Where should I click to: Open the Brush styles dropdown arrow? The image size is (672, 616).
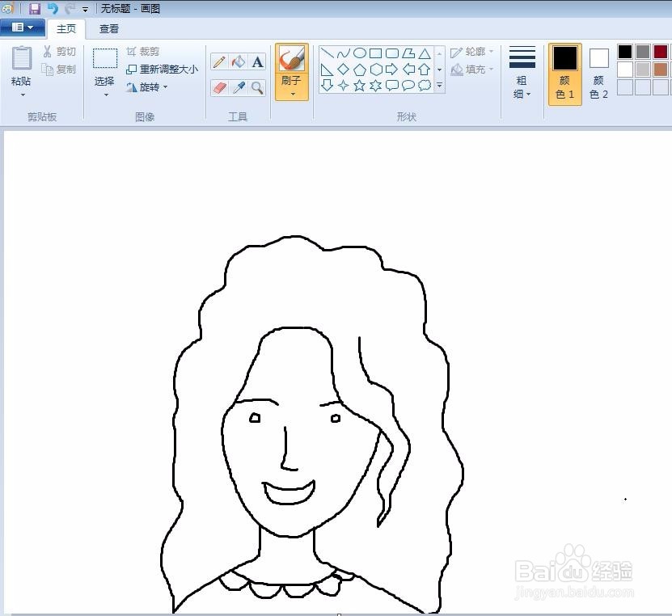pyautogui.click(x=293, y=95)
